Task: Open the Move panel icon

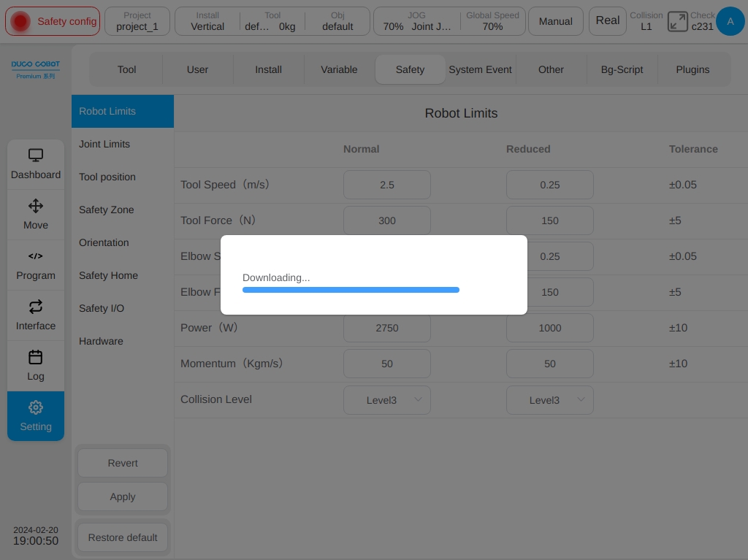Action: pos(36,215)
